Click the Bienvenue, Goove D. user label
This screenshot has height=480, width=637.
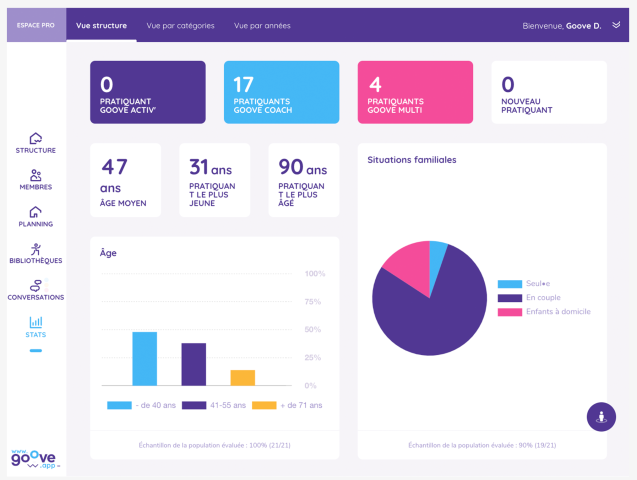[561, 26]
